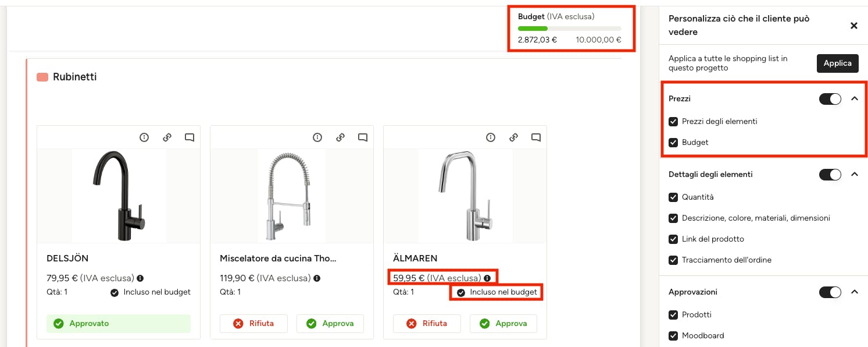Open comments on the DELSJÖN card
Screen dimensions: 868x347
coord(190,137)
